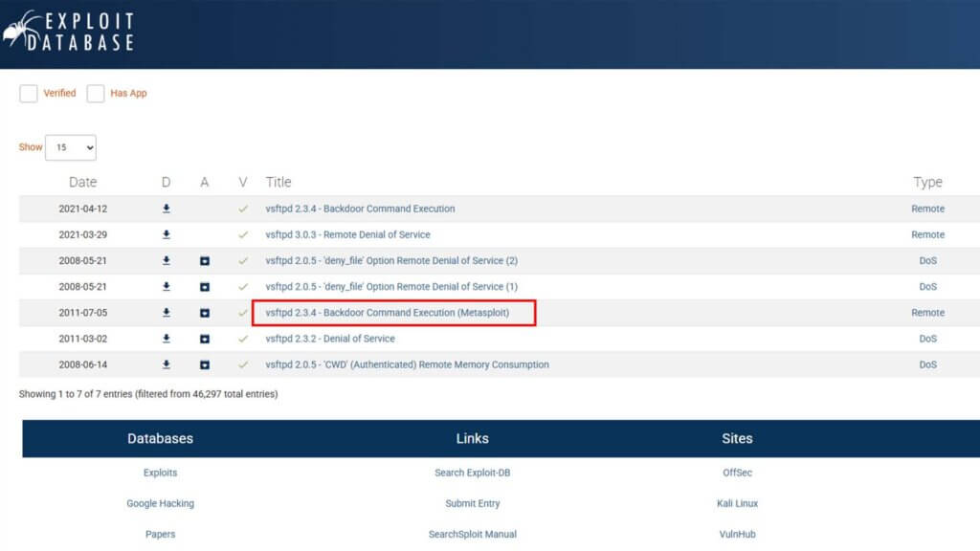Viewport: 980px width, 551px height.
Task: Open 'deny_file' Option Remote Denial of Service (1)
Action: 391,287
